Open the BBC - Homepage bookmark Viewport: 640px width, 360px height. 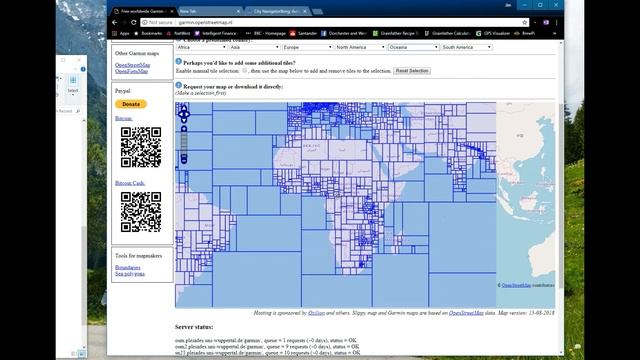coord(266,33)
